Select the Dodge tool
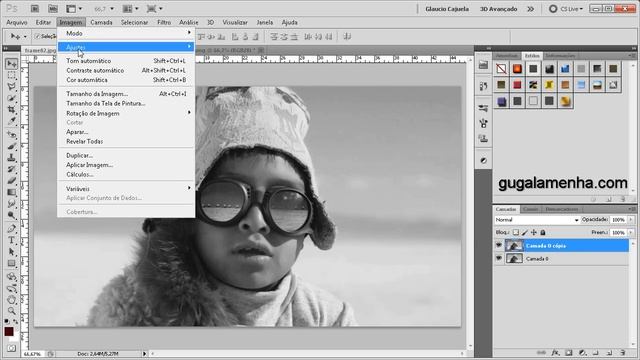Screen dimensions: 640x360 point(11,215)
